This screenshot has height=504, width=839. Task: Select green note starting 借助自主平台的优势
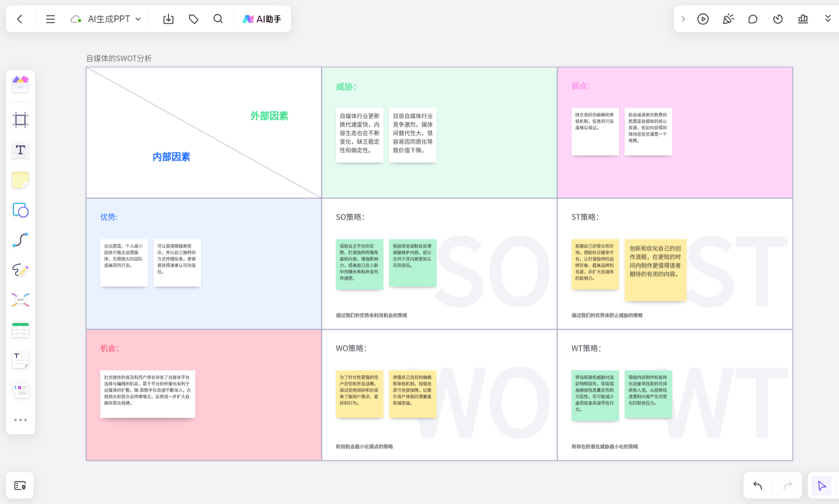click(x=359, y=264)
